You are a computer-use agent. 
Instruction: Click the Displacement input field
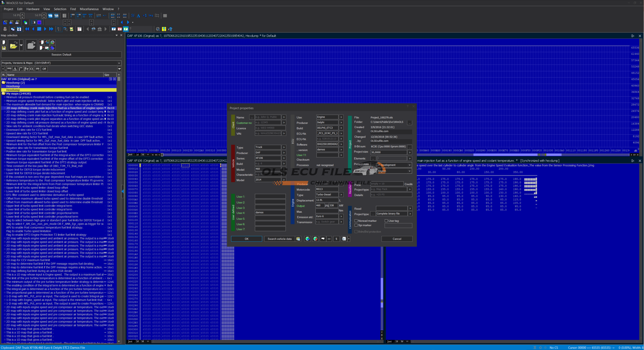coord(327,200)
